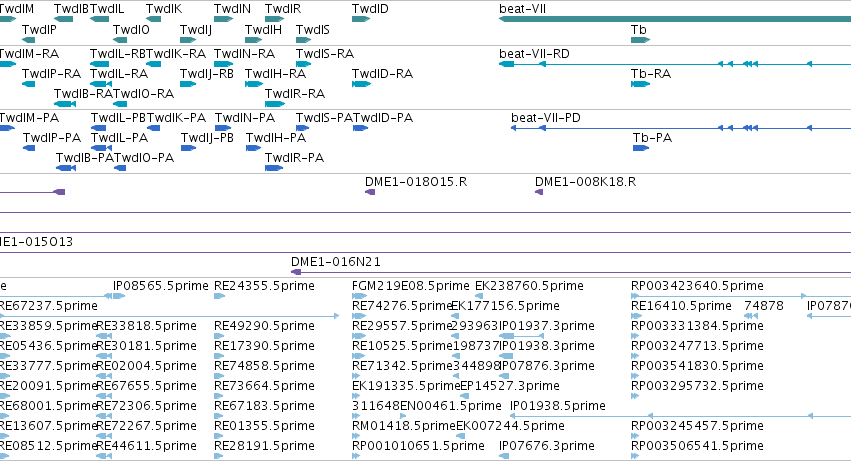
Task: Open the TwdlH gene label
Action: 263,29
